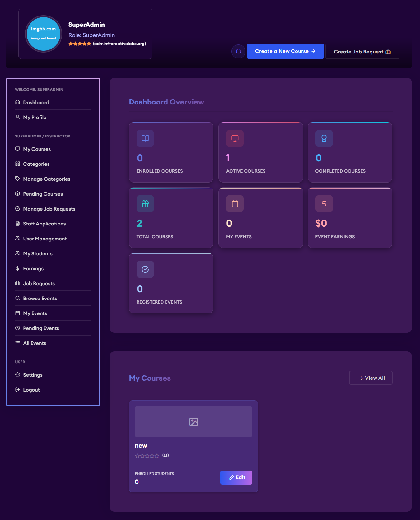
Task: Click the Staff Applications document icon
Action: tap(18, 224)
